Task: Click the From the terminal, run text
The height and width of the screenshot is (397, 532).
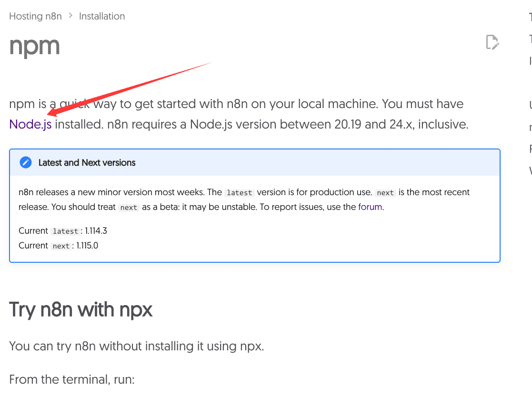Action: coord(72,379)
